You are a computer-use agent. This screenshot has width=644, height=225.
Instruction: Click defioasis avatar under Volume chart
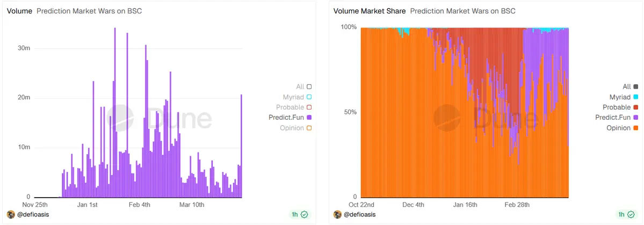point(10,214)
